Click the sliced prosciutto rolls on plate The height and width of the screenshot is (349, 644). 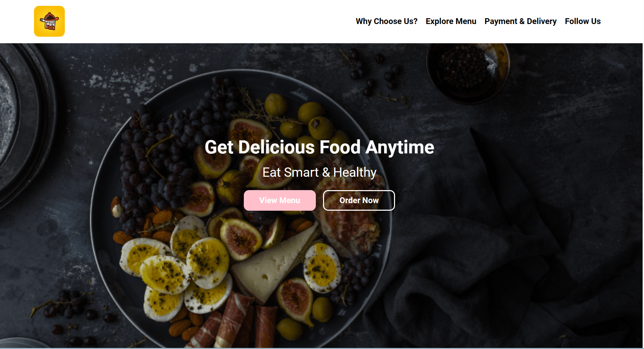coord(233,321)
